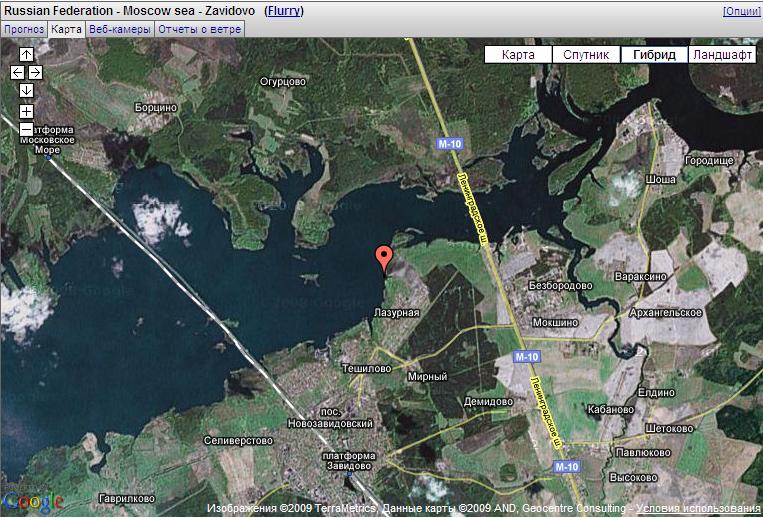Open the Опции link

coord(740,11)
